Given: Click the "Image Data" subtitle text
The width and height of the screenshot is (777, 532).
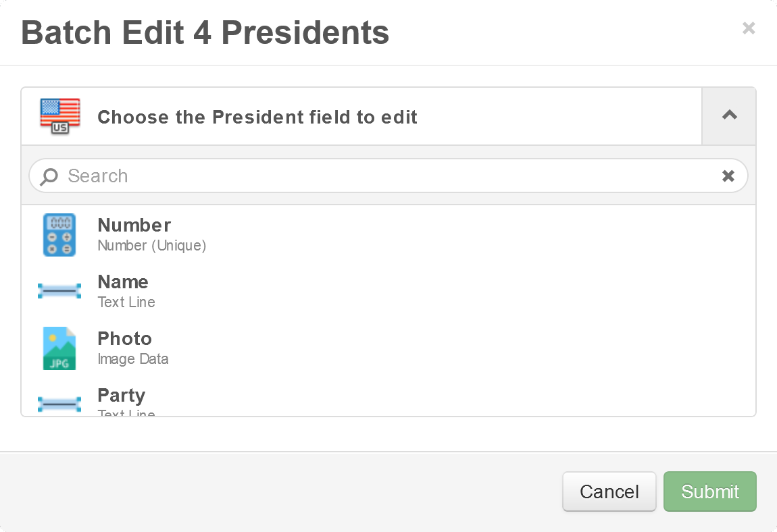Looking at the screenshot, I should coord(133,359).
